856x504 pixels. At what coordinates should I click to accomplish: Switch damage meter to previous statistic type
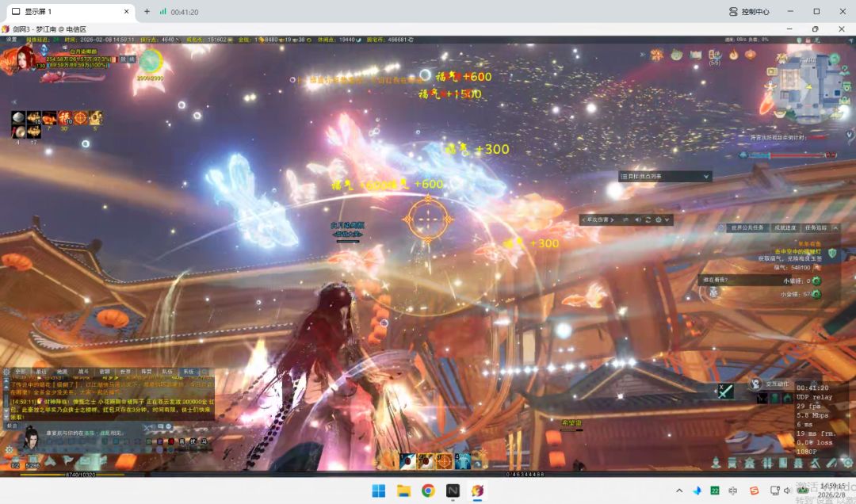click(x=583, y=220)
